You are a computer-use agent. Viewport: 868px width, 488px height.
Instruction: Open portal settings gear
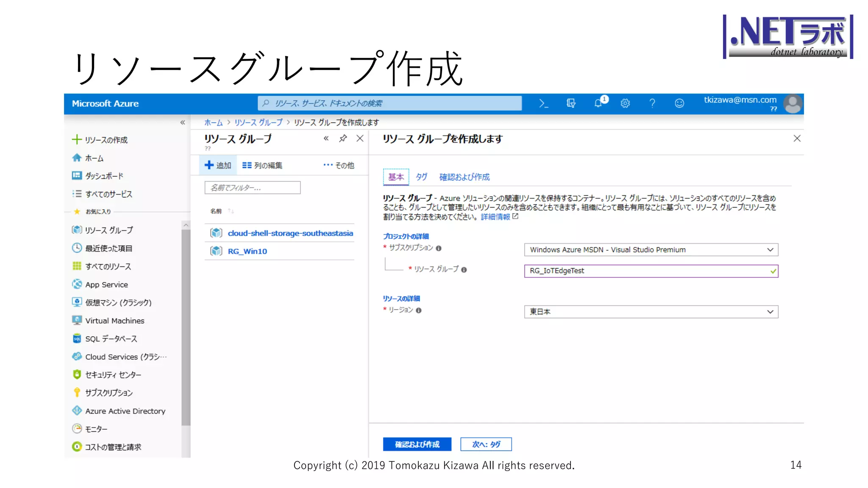point(625,103)
